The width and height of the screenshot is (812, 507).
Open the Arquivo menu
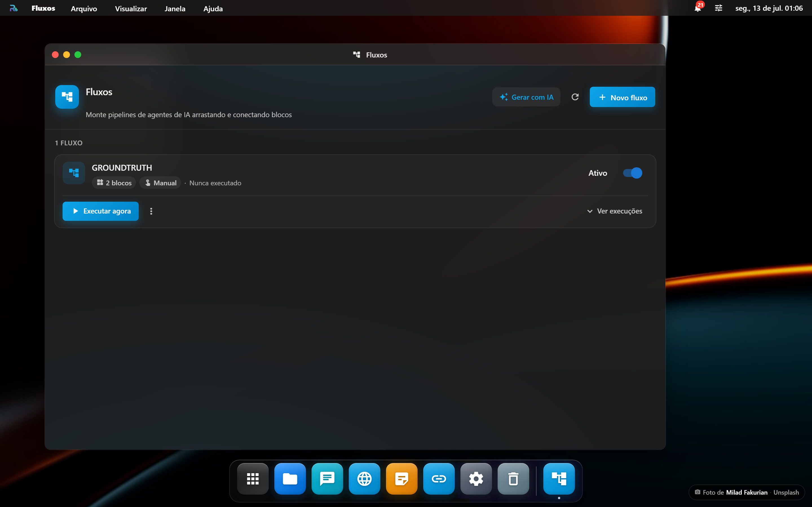[x=84, y=8]
